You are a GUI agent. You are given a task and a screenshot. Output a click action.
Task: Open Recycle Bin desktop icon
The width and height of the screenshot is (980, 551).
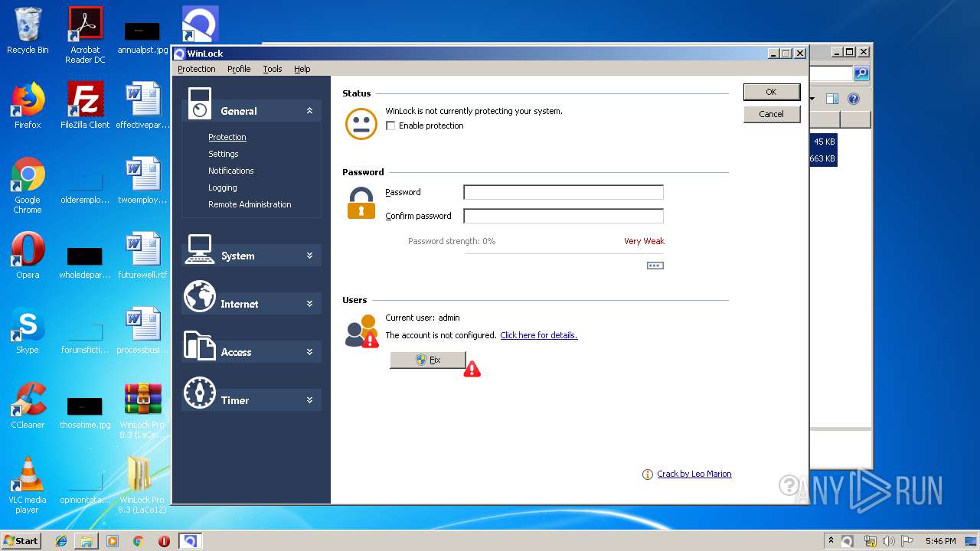click(x=28, y=31)
